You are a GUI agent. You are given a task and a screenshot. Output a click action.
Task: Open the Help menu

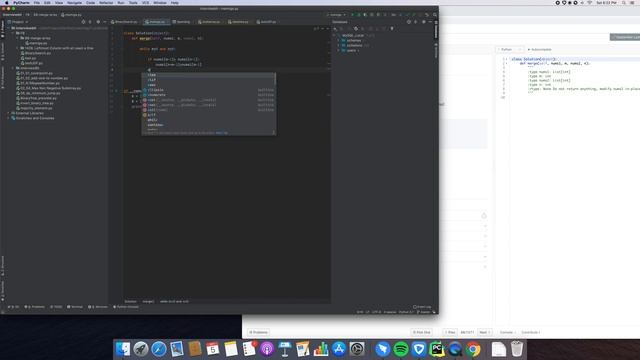tap(175, 3)
